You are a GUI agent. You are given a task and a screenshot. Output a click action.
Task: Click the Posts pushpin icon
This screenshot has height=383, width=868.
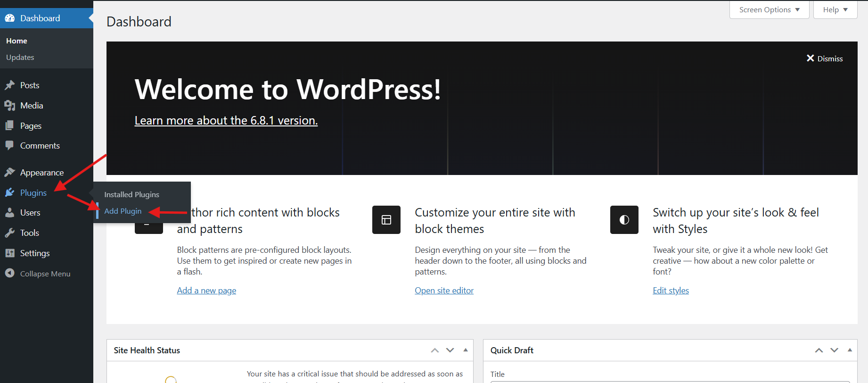coord(9,85)
